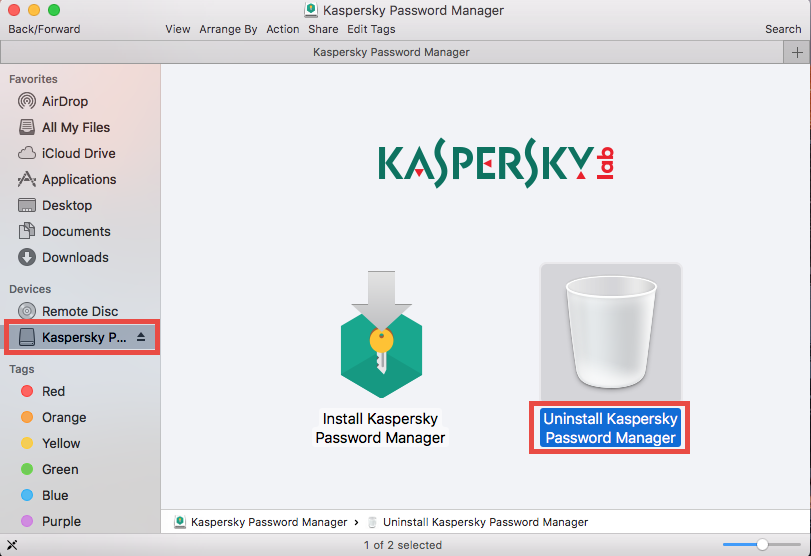Open the Action toolbar menu

point(282,29)
